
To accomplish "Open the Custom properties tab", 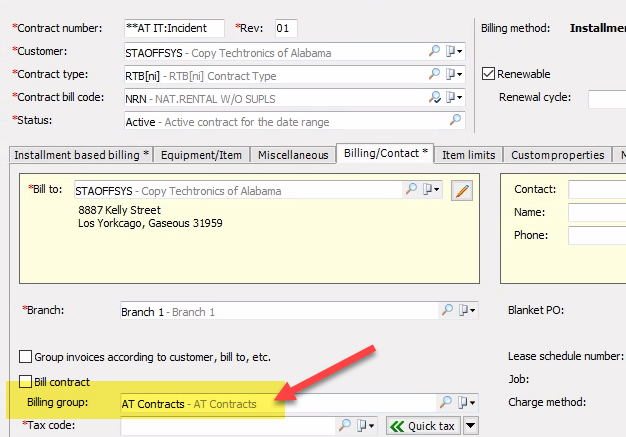I will [557, 155].
